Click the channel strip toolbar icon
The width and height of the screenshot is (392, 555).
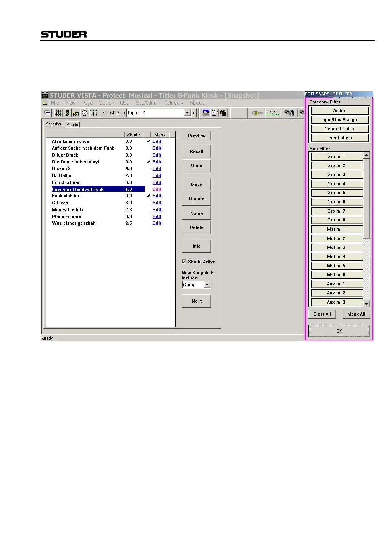[67, 113]
